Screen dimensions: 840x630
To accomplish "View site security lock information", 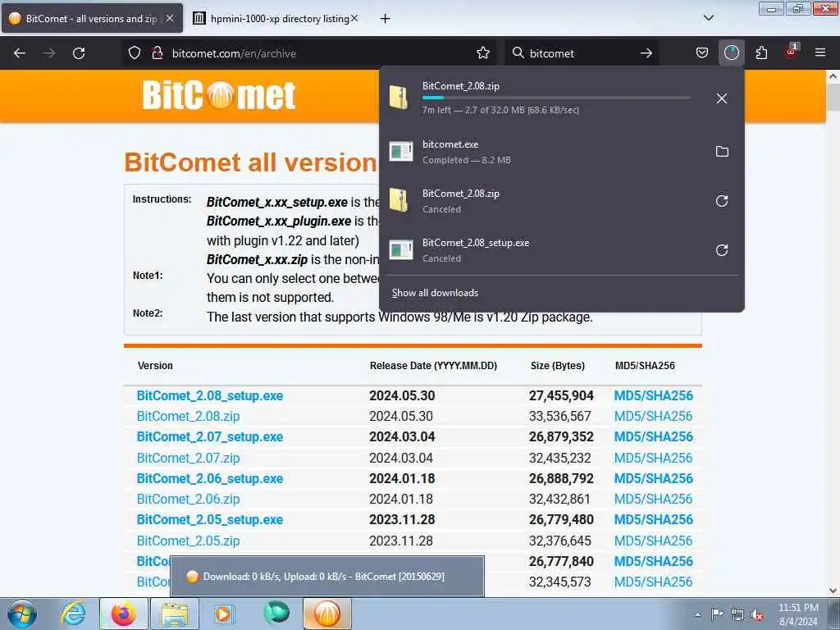I will click(157, 53).
